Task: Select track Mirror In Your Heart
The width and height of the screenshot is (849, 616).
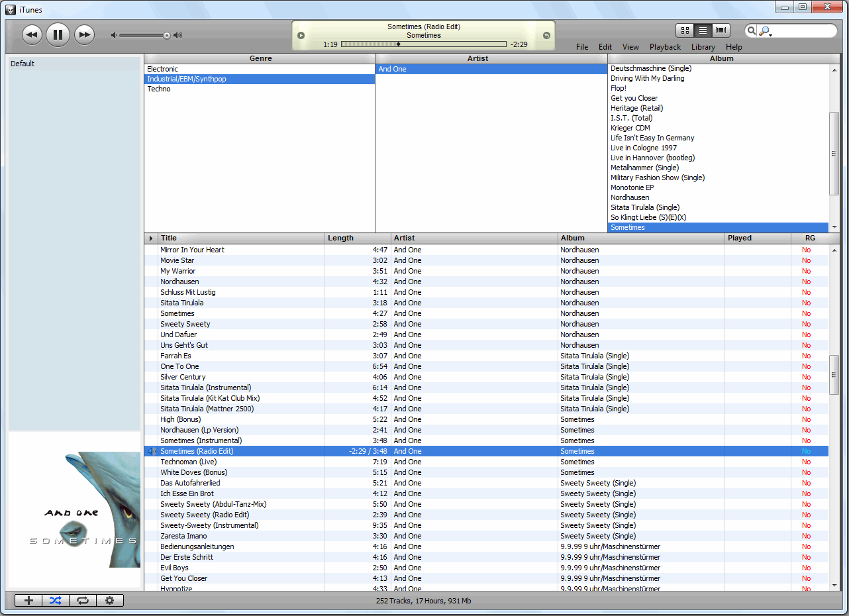Action: pyautogui.click(x=487, y=250)
